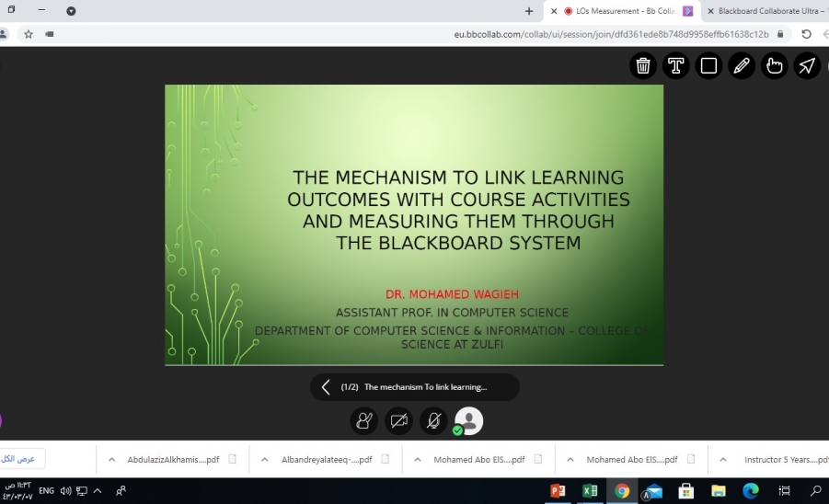The width and height of the screenshot is (829, 504).
Task: Open My Status and settings avatar
Action: (x=468, y=421)
